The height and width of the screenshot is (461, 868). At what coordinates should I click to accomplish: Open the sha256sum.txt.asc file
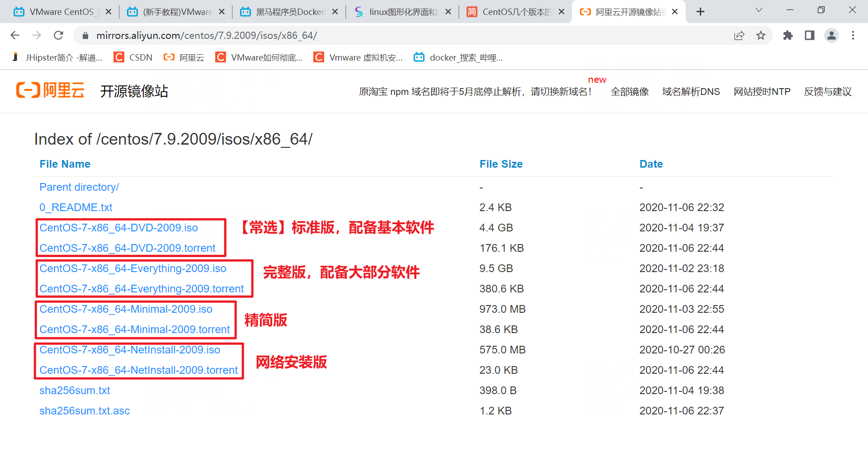point(85,411)
